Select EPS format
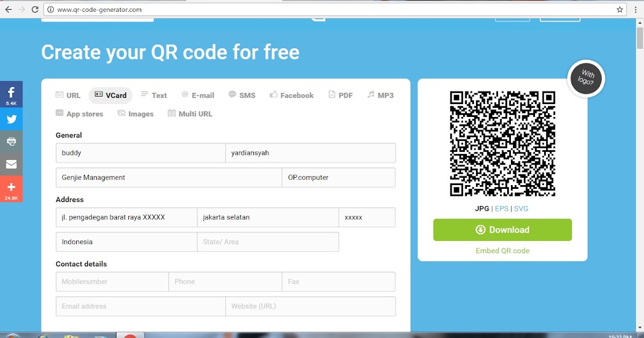 (x=501, y=209)
